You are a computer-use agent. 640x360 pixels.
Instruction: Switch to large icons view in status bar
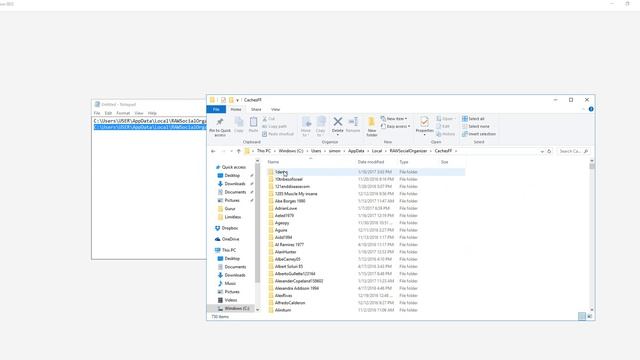tap(589, 316)
